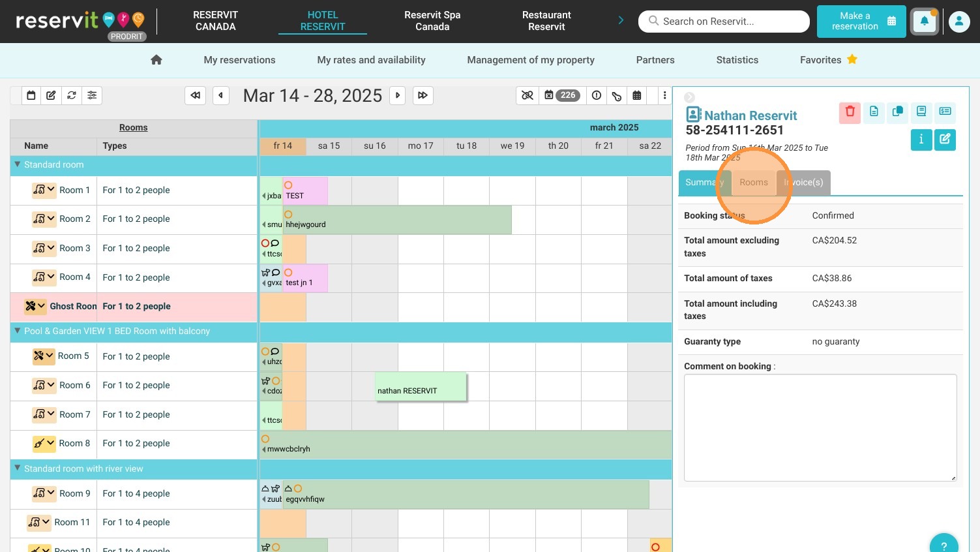Collapse the Standard room category
The image size is (980, 552).
18,164
